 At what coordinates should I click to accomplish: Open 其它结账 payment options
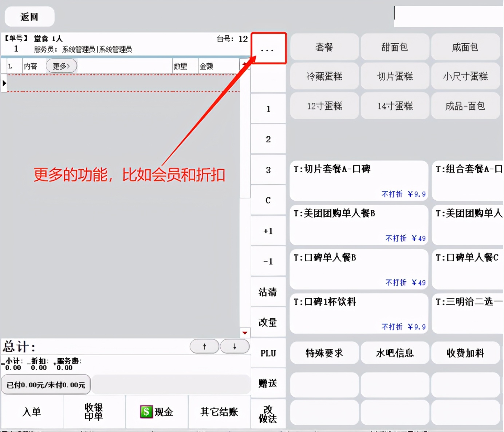(219, 412)
